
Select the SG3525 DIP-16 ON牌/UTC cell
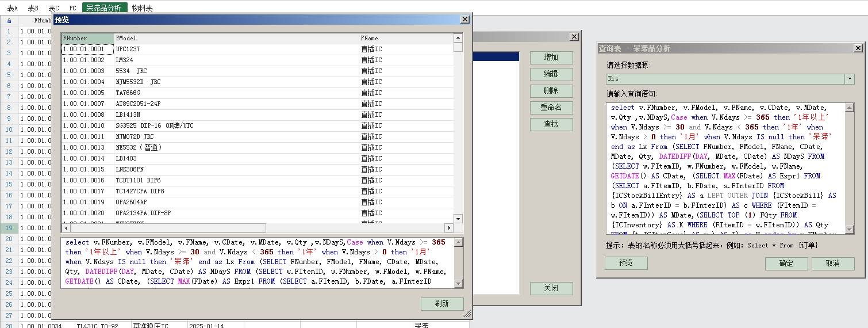click(237, 126)
